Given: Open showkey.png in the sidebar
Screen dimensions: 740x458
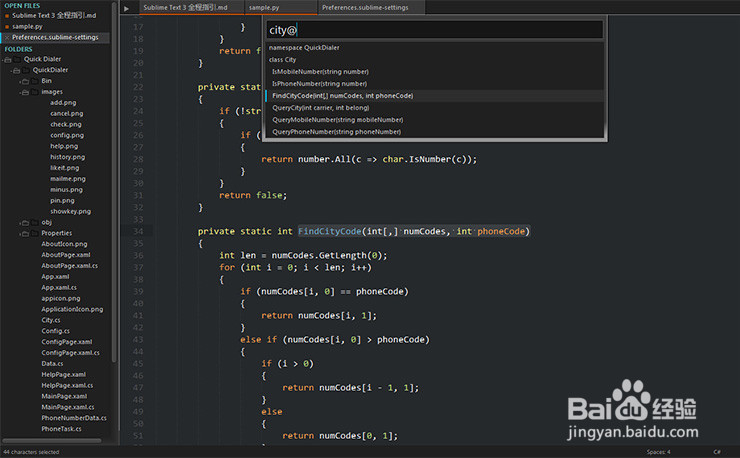Looking at the screenshot, I should coord(70,211).
